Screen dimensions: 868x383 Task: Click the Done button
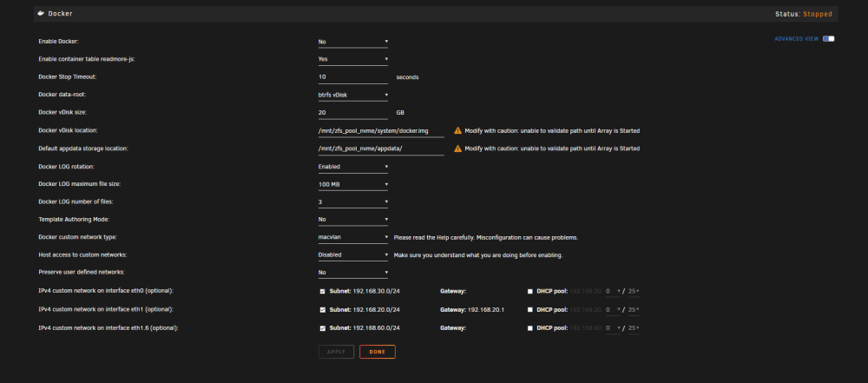pyautogui.click(x=378, y=352)
